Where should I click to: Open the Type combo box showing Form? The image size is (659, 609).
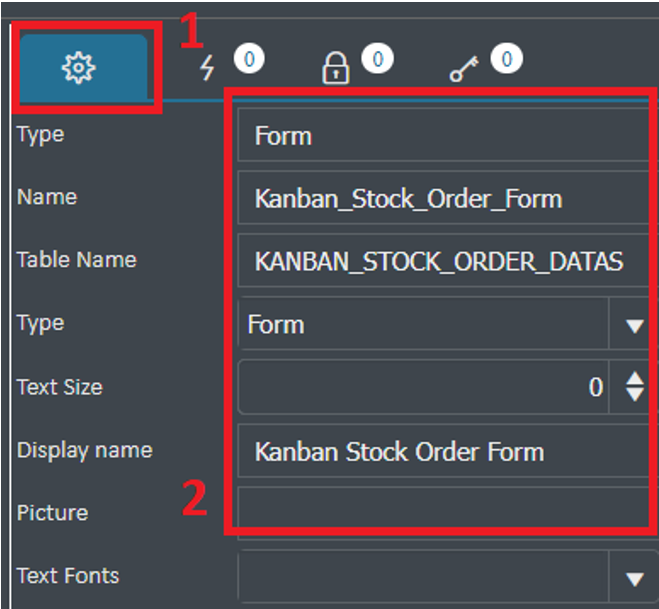(424, 324)
